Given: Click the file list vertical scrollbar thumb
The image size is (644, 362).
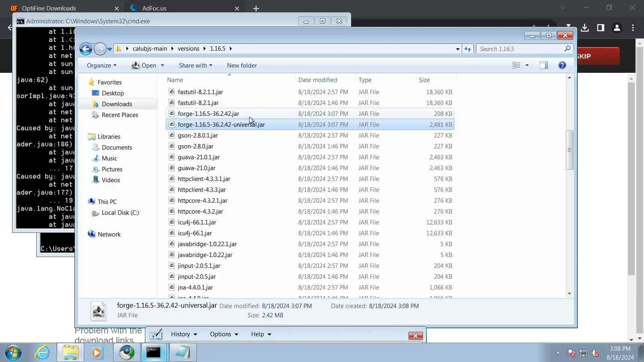Looking at the screenshot, I should click(x=569, y=150).
